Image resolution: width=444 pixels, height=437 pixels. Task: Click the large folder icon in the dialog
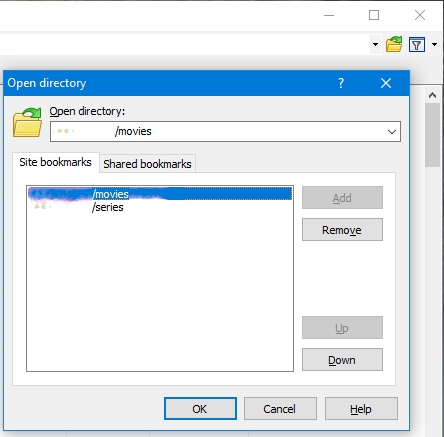pos(27,122)
